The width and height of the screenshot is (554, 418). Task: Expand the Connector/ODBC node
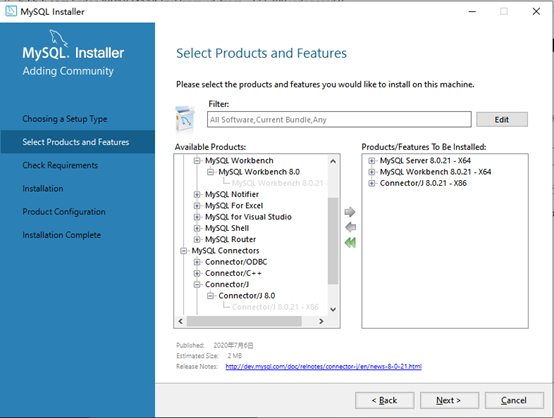197,262
